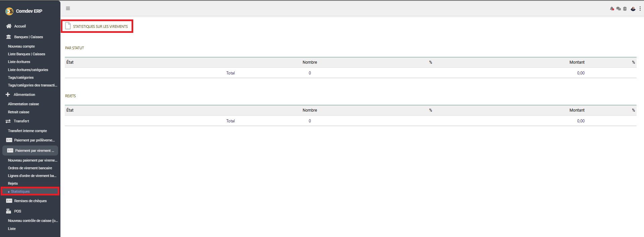
Task: Open Alimentation caisse
Action: (23, 104)
